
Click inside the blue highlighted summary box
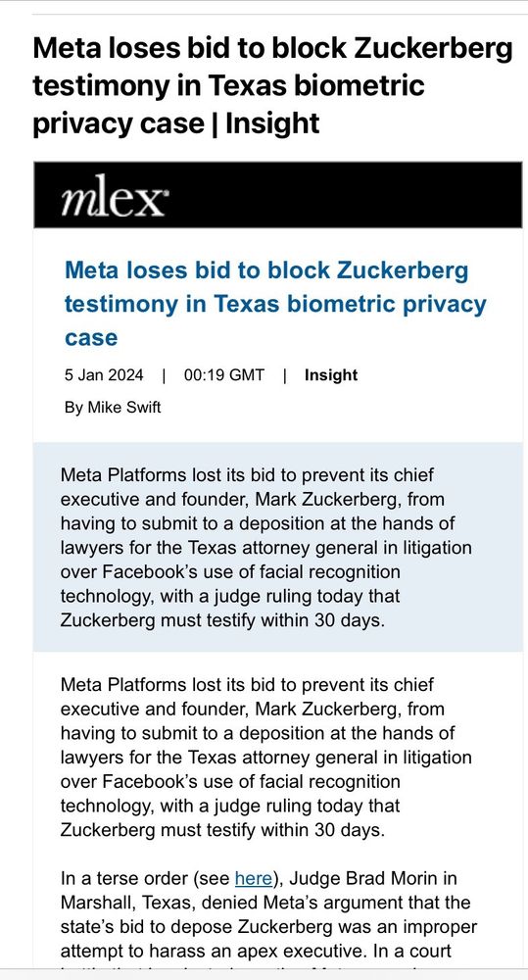tap(278, 548)
